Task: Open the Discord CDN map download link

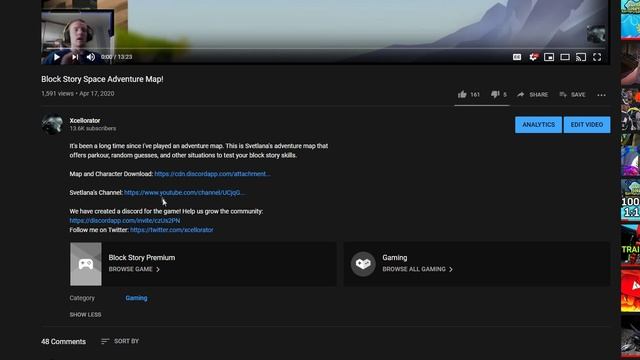Action: coord(212,174)
